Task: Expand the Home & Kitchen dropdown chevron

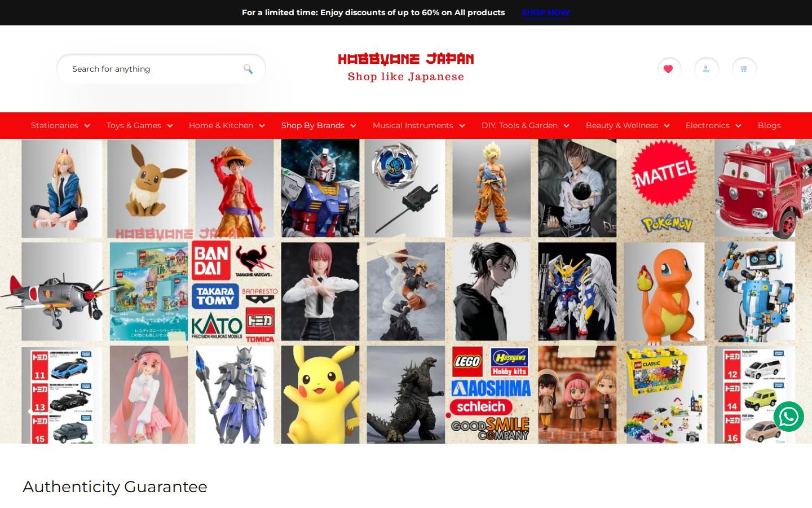Action: click(262, 126)
